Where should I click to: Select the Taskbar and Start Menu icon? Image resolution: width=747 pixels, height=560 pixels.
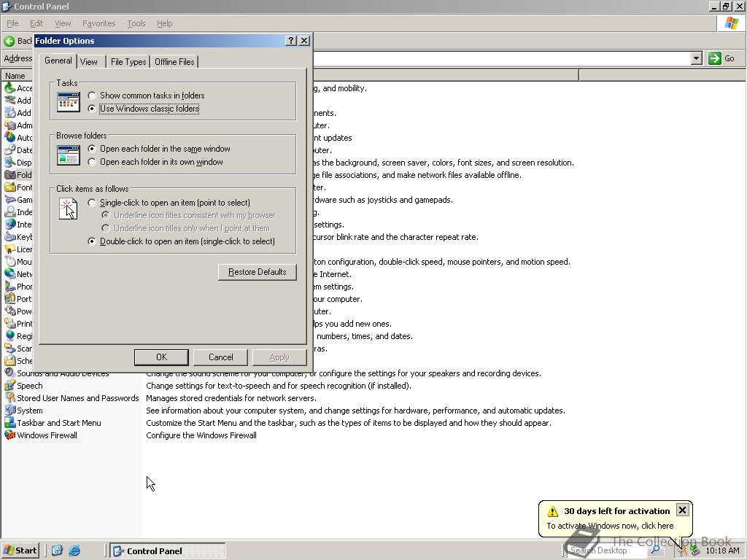[10, 422]
